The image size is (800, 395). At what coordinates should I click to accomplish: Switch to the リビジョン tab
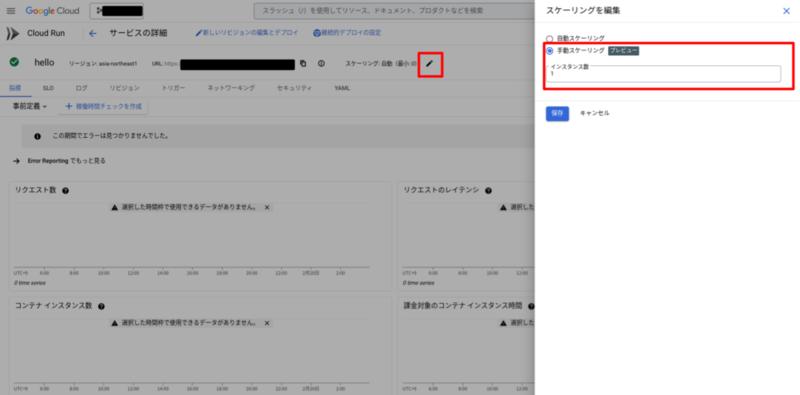pyautogui.click(x=124, y=88)
